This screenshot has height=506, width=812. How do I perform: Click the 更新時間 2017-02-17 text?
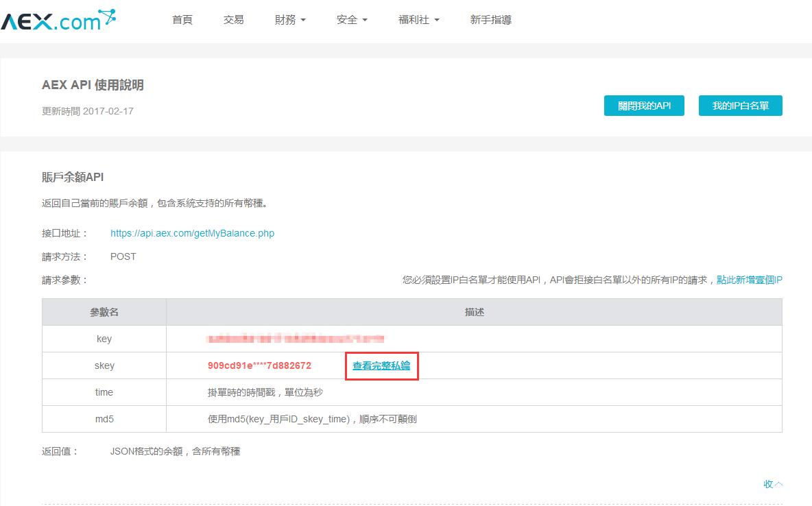click(x=88, y=111)
